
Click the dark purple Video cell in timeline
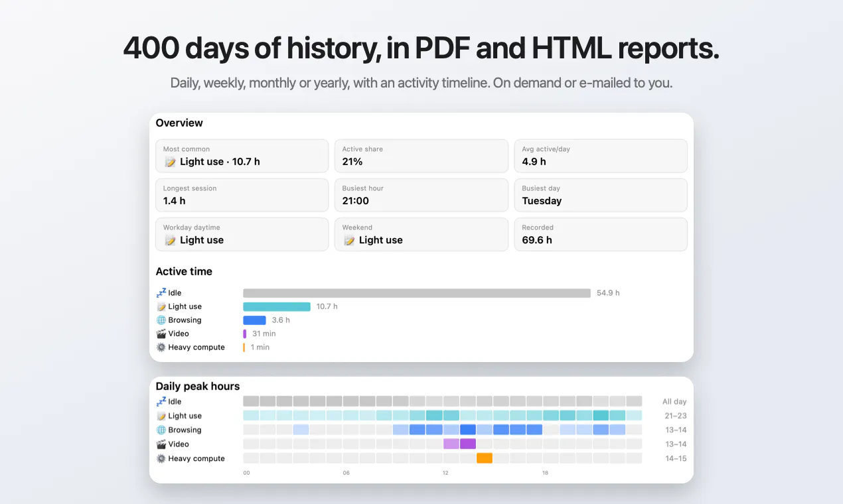click(468, 444)
